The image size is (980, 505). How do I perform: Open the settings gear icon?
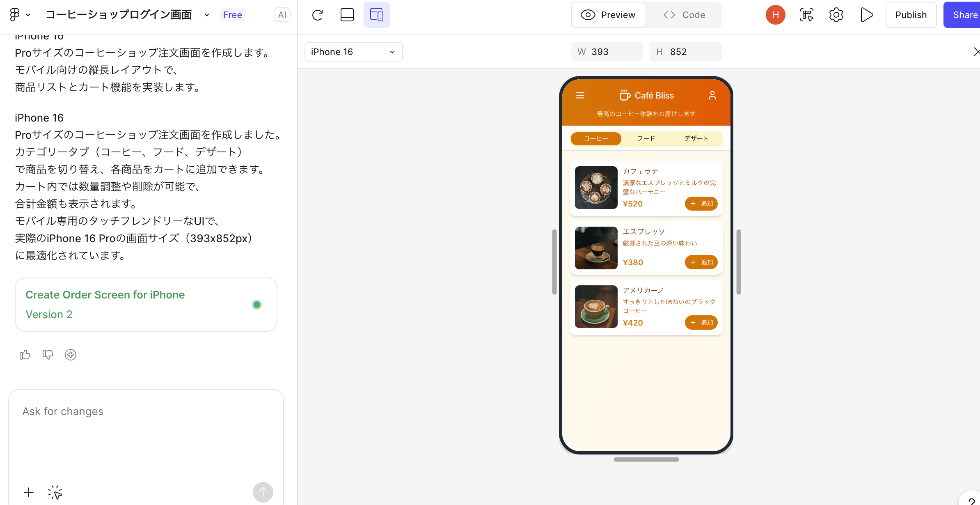point(836,15)
